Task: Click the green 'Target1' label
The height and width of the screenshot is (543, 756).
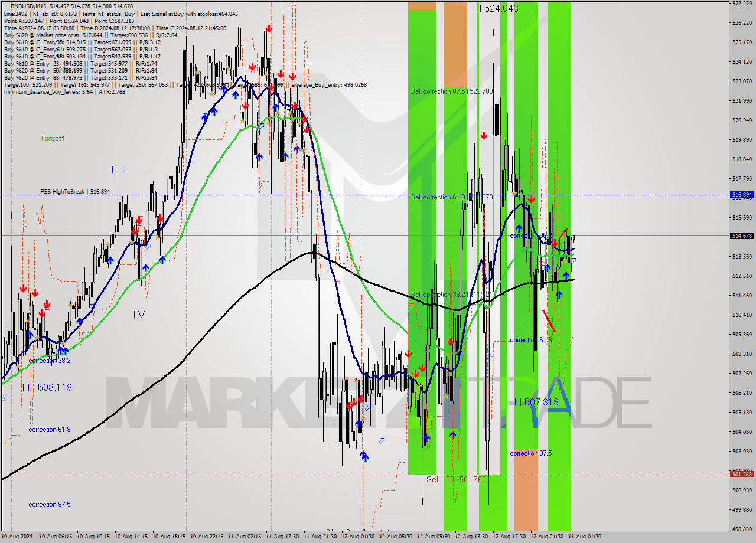Action: pyautogui.click(x=52, y=139)
